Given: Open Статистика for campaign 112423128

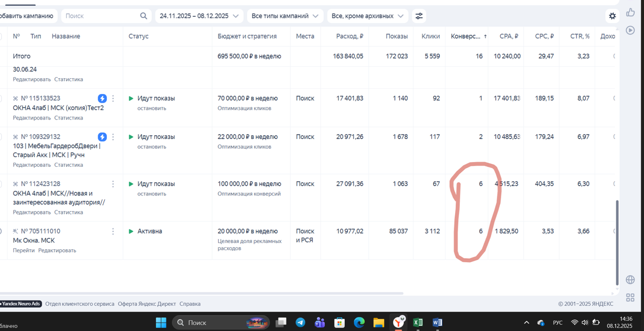Looking at the screenshot, I should click(69, 212).
